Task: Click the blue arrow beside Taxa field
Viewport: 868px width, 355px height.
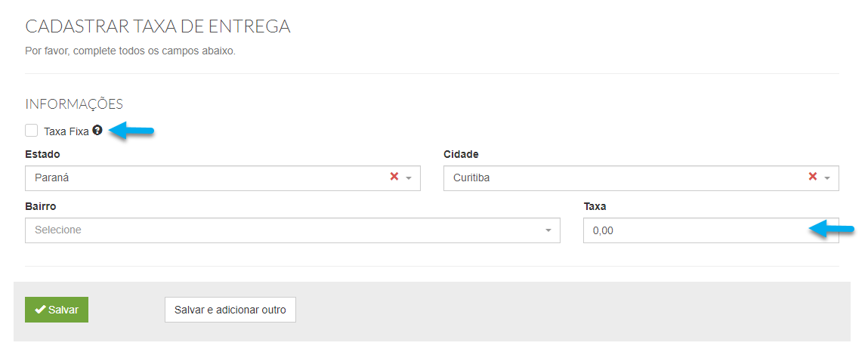Action: click(x=832, y=228)
